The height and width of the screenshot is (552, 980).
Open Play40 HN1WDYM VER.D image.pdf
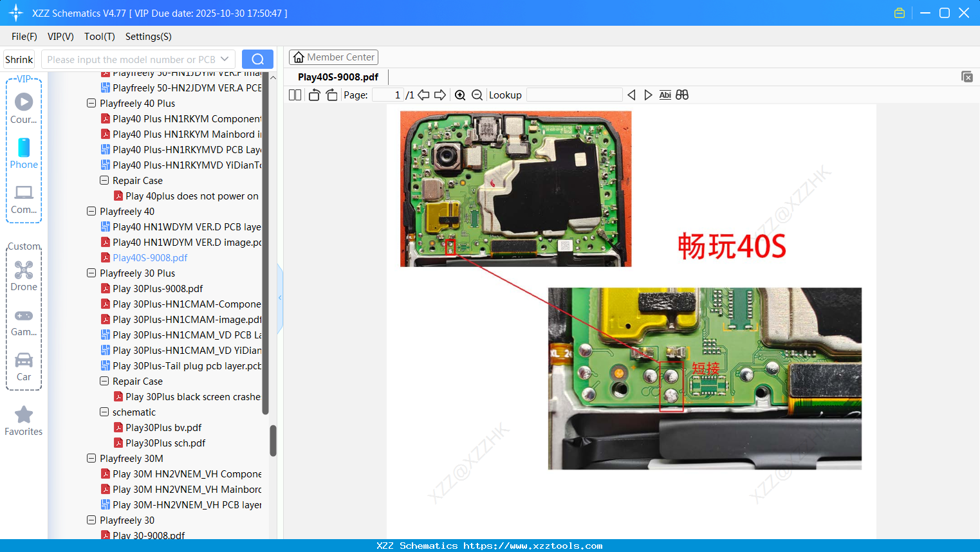coord(187,242)
